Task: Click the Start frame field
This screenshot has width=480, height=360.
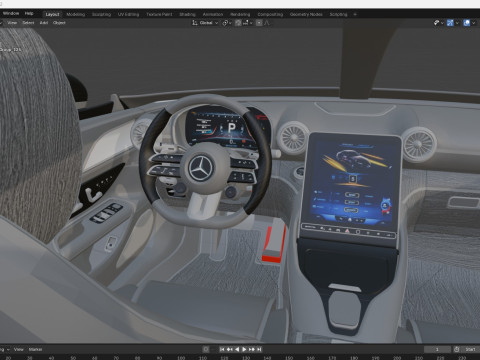Action: pyautogui.click(x=470, y=349)
